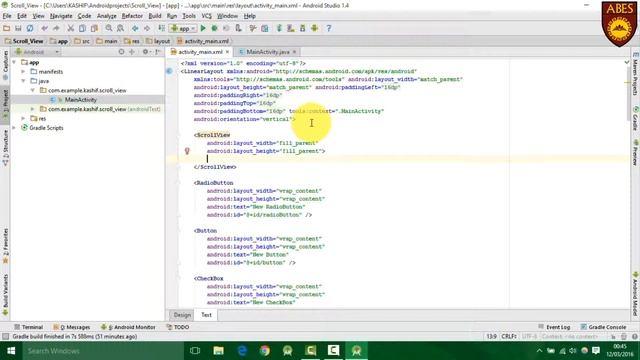Screen dimensions: 640x360
Task: Click the Copy icon in toolbar
Action: pyautogui.click(x=82, y=28)
